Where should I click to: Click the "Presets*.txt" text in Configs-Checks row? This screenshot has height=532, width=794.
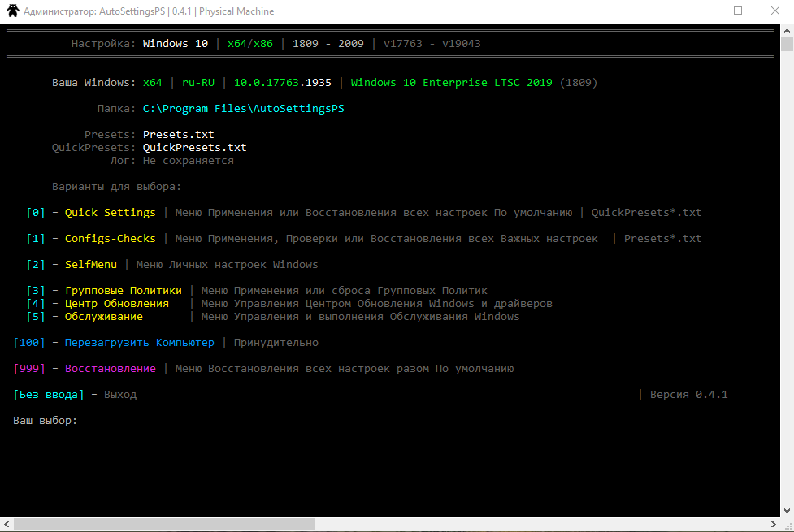(662, 239)
